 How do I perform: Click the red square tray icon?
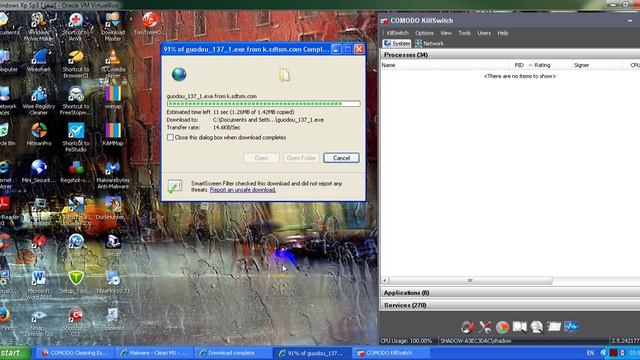click(x=613, y=353)
